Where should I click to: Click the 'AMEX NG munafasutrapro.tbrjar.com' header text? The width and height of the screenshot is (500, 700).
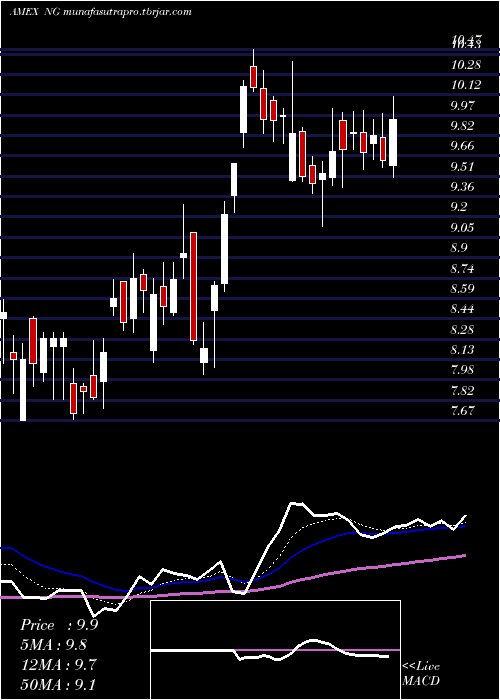(100, 12)
